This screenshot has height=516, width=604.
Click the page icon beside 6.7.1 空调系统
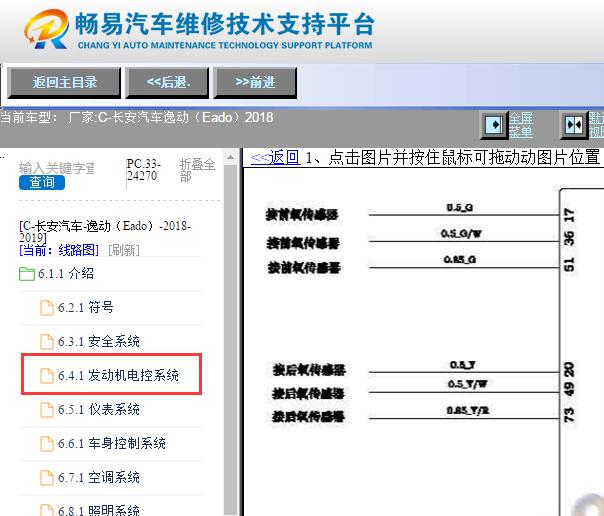click(47, 477)
